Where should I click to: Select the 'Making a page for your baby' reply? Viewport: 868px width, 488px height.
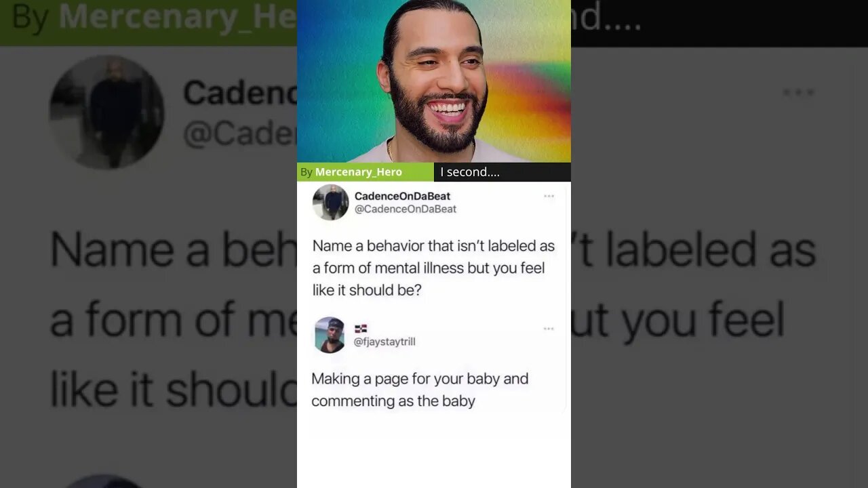(x=420, y=390)
